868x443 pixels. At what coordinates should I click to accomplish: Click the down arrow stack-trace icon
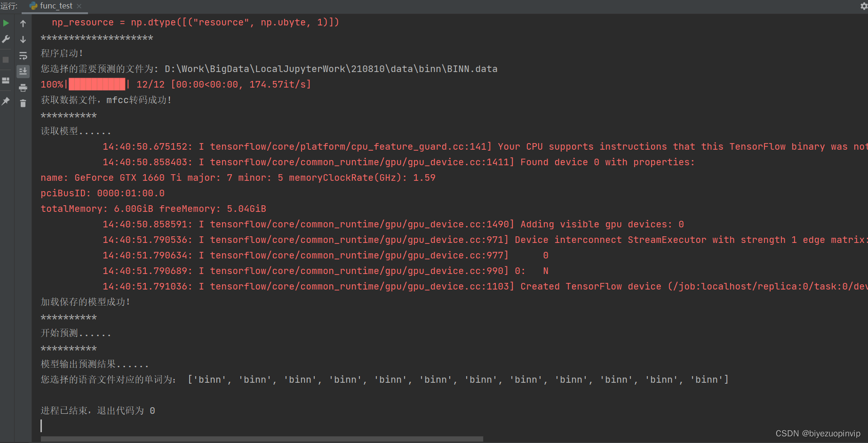tap(23, 40)
